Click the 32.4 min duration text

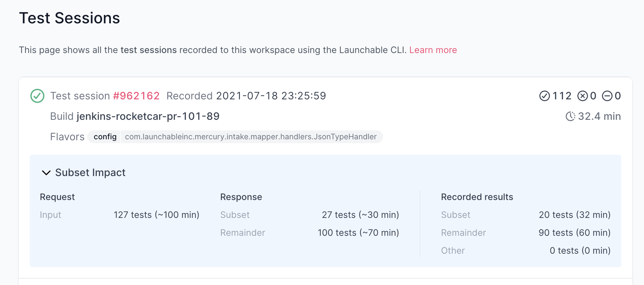(600, 116)
